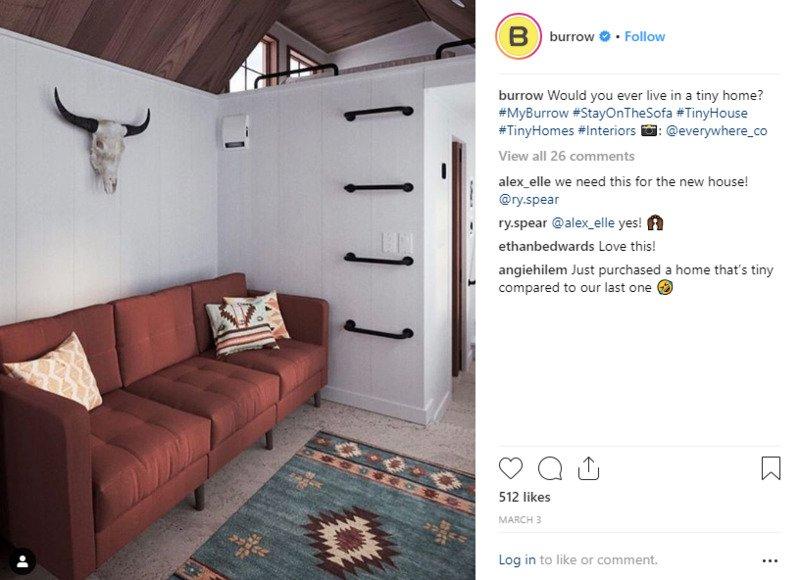
Task: Open the burrow profile picture avatar
Action: (518, 36)
